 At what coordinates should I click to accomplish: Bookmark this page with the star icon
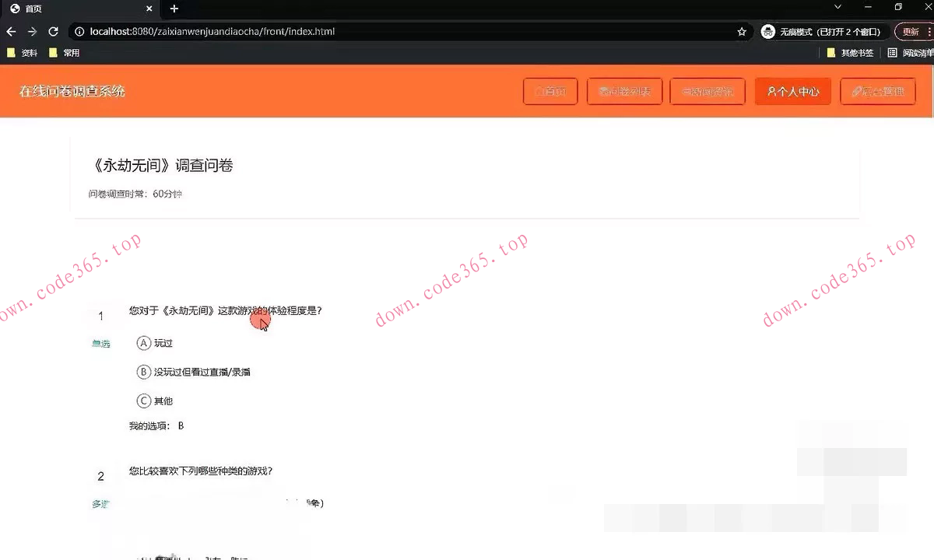tap(742, 32)
